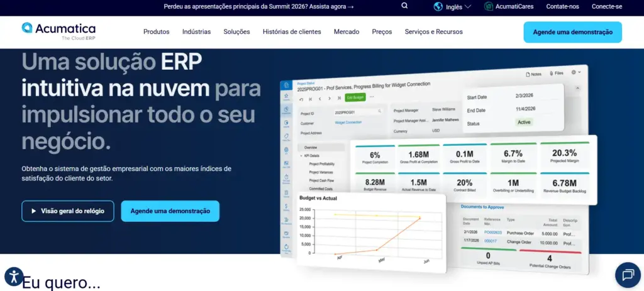Screen dimensions: 644x291
Task: Open the accessibility options icon
Action: tap(14, 276)
